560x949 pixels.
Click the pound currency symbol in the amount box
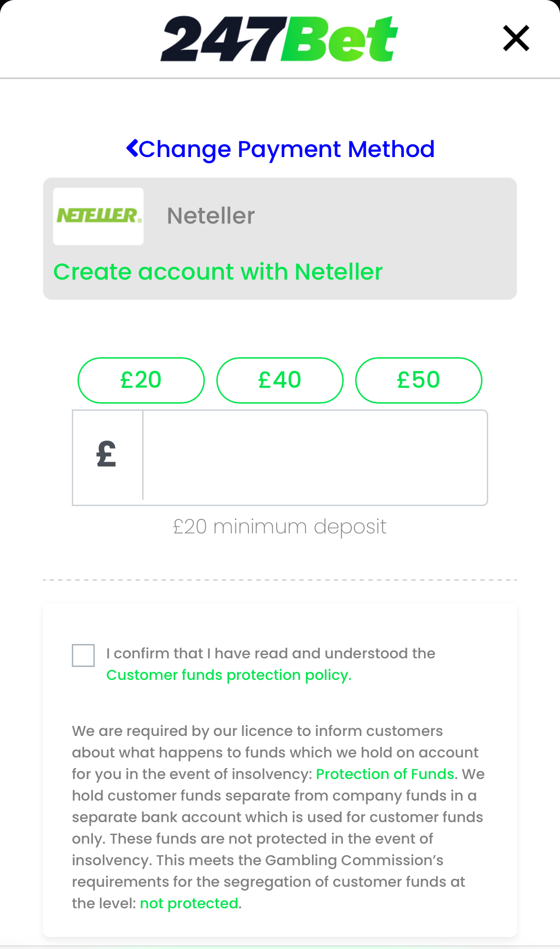pyautogui.click(x=106, y=454)
